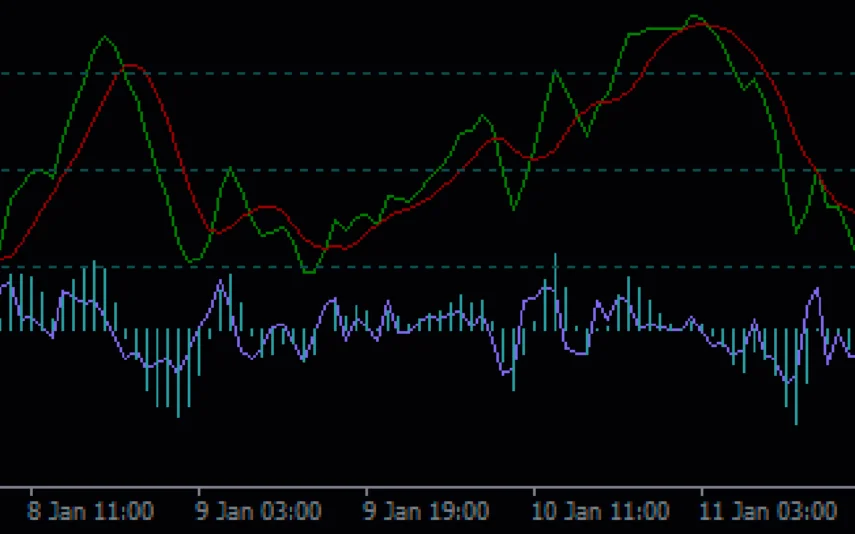Click the 9 Jan 19:00 time label

(x=426, y=511)
